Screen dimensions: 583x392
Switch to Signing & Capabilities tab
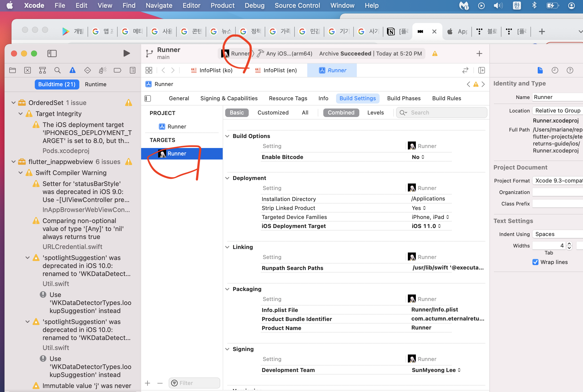pyautogui.click(x=229, y=98)
